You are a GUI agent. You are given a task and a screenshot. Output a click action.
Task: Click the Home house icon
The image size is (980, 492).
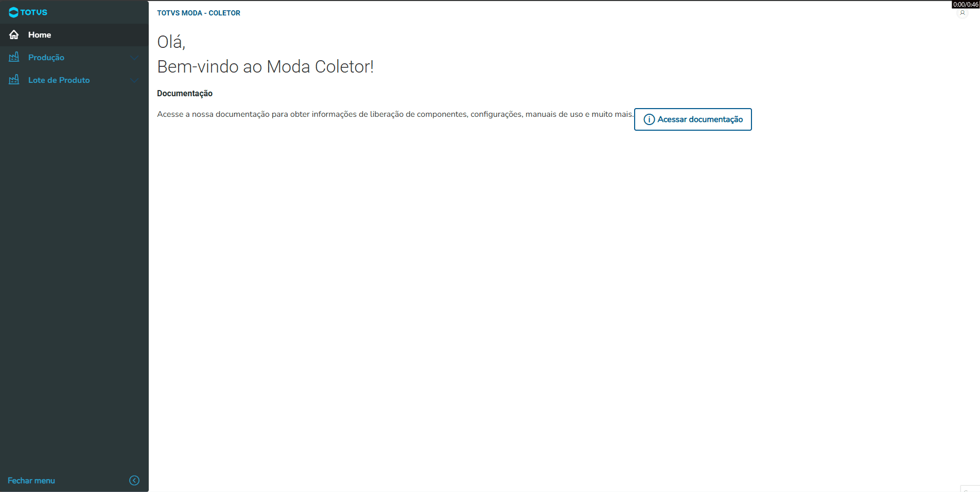tap(14, 35)
